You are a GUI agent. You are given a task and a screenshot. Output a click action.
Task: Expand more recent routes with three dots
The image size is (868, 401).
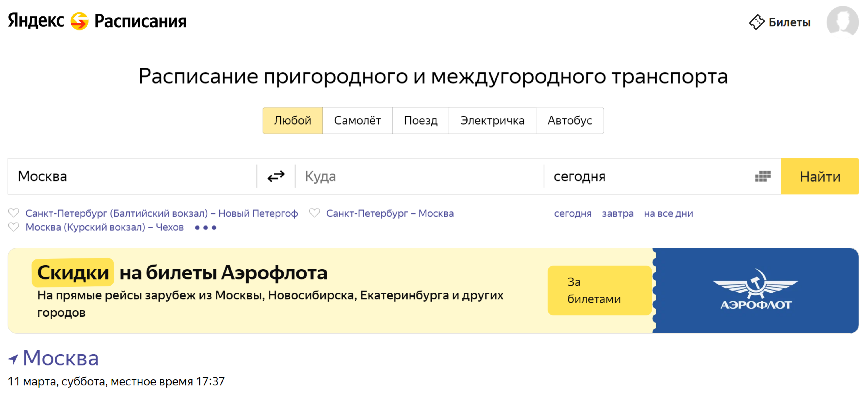(x=206, y=228)
